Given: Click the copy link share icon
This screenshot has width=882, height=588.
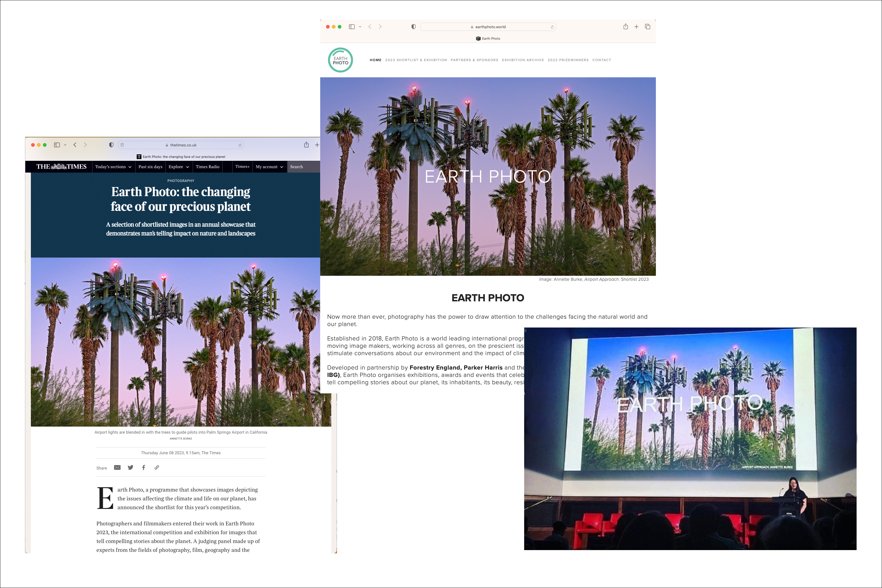Looking at the screenshot, I should [x=157, y=467].
